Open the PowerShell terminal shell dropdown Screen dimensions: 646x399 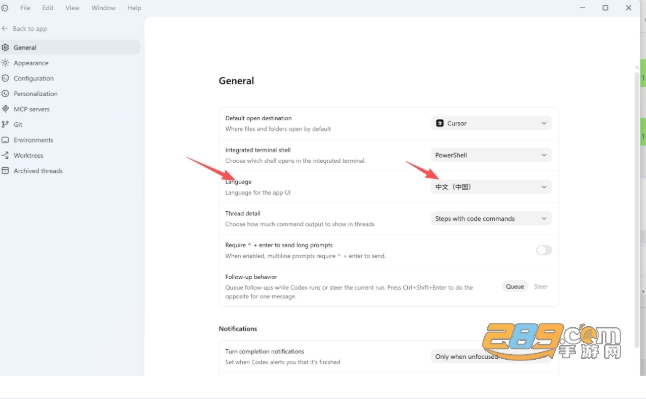491,155
